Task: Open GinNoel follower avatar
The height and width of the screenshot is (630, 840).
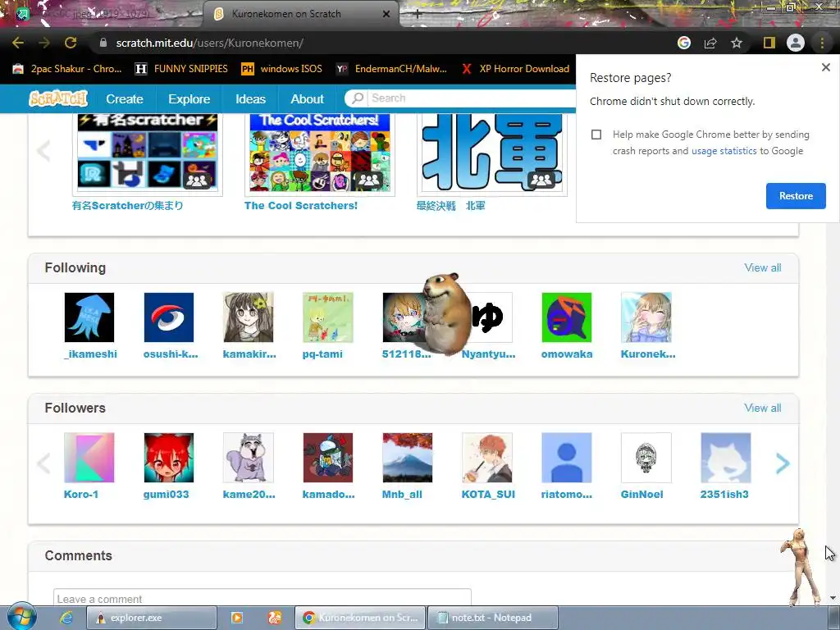Action: point(646,458)
